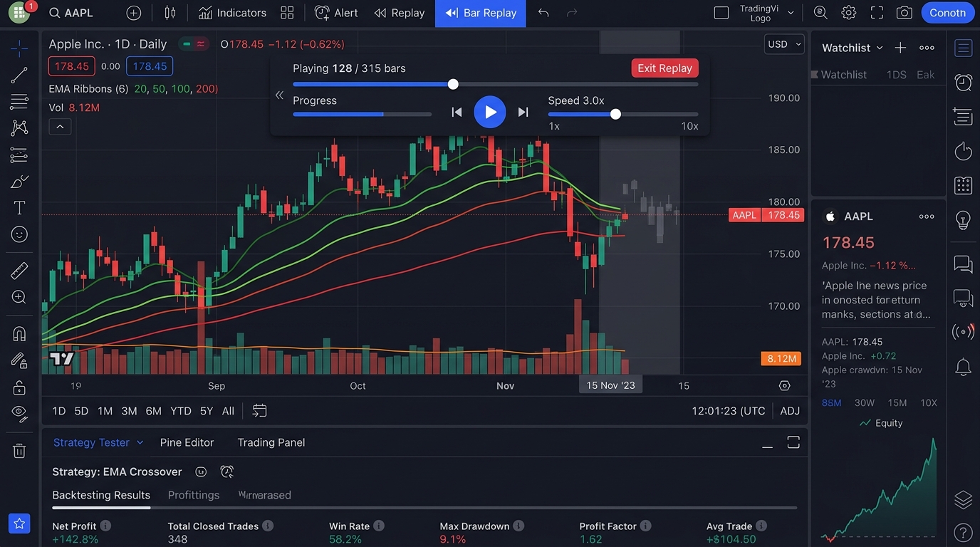Viewport: 980px width, 547px height.
Task: Exit Replay mode
Action: coord(664,68)
